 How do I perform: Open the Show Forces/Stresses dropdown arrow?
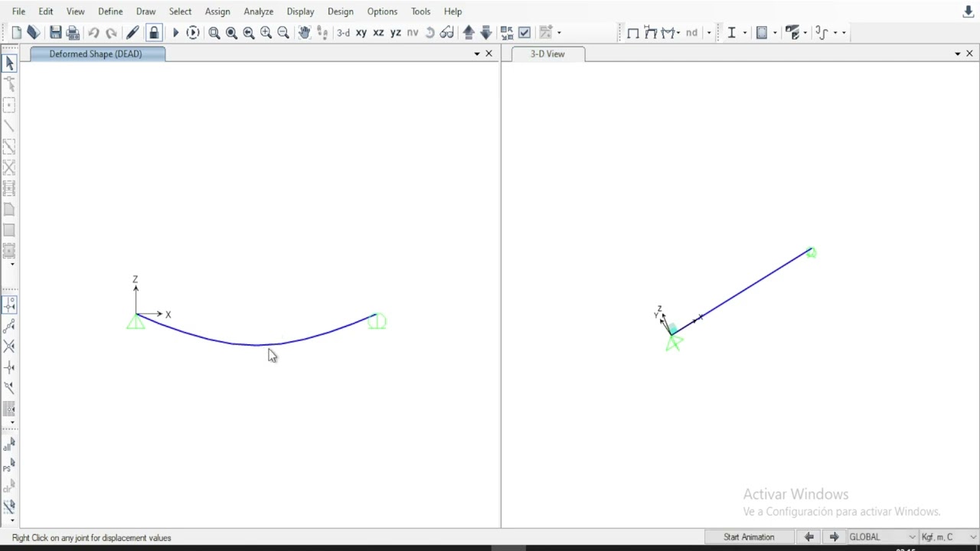[679, 32]
